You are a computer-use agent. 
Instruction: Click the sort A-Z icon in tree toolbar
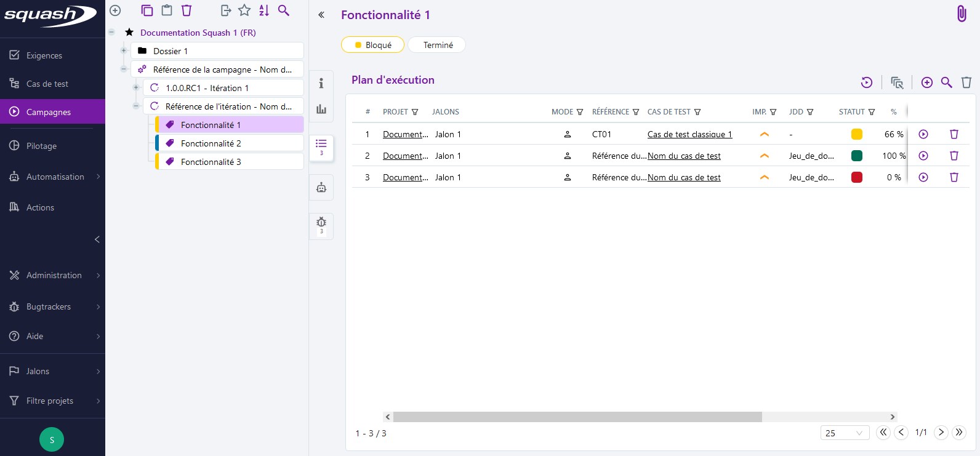[264, 10]
